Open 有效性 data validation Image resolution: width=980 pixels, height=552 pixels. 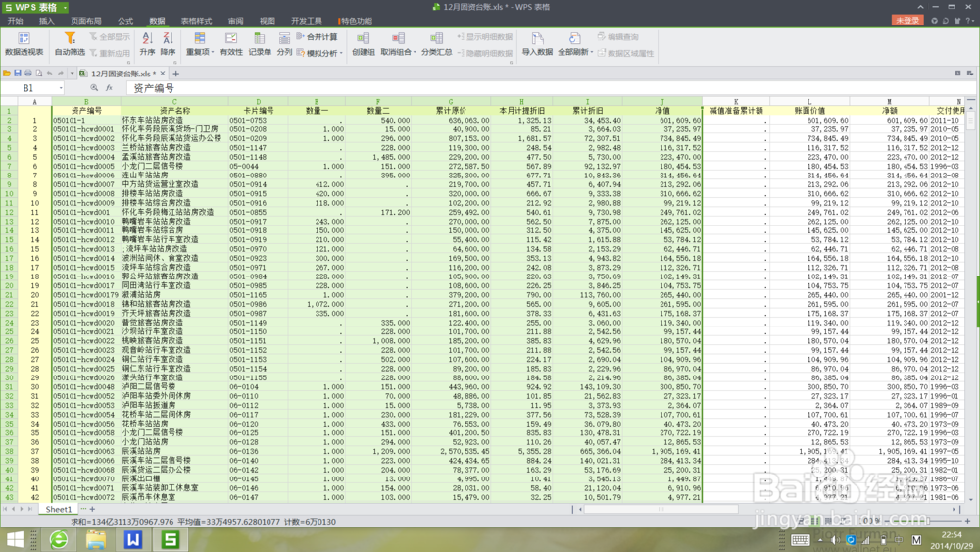(231, 44)
